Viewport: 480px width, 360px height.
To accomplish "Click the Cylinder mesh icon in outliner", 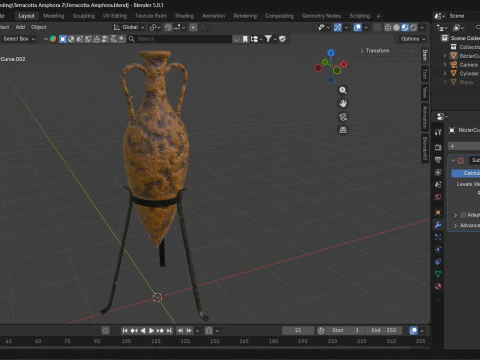I will click(454, 73).
